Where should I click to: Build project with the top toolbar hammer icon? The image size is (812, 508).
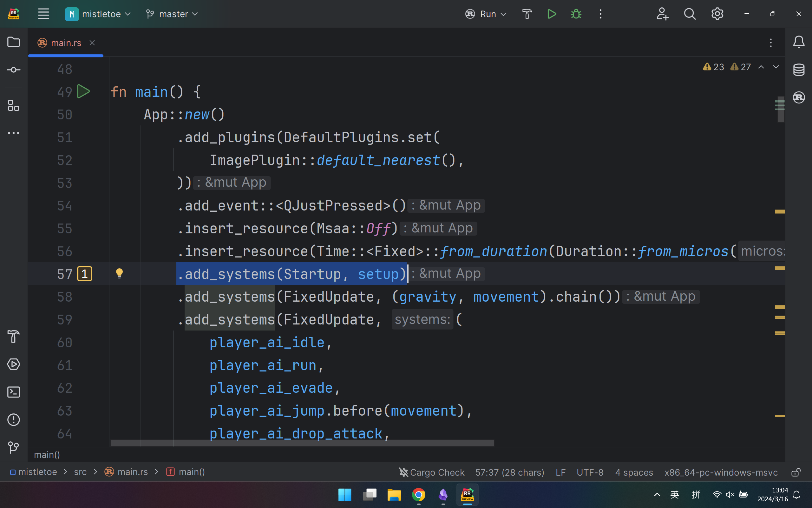(x=527, y=14)
